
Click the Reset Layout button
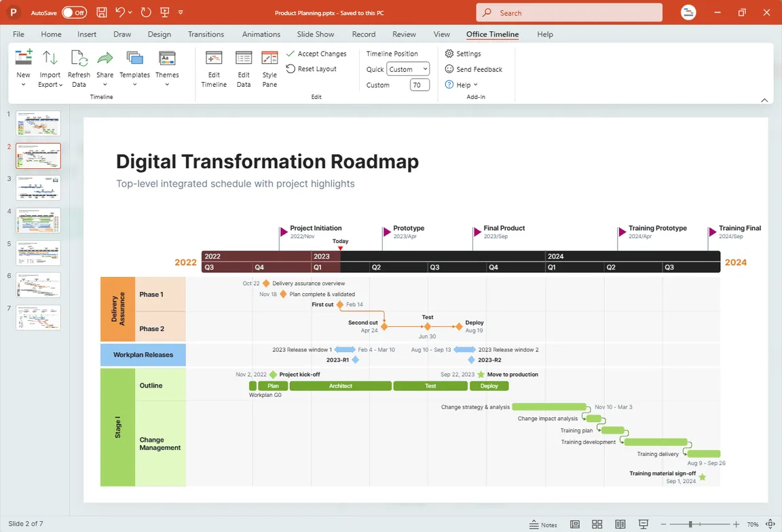point(311,69)
